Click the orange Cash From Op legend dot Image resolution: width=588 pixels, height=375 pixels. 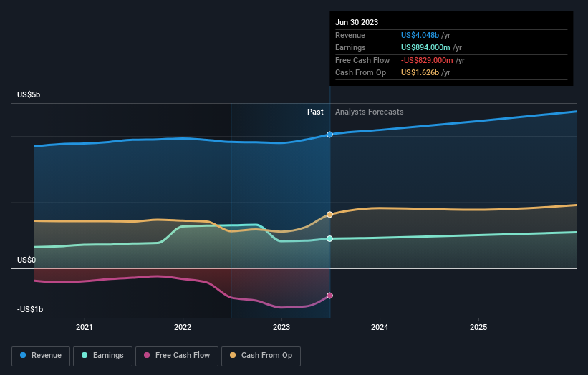[x=233, y=355]
